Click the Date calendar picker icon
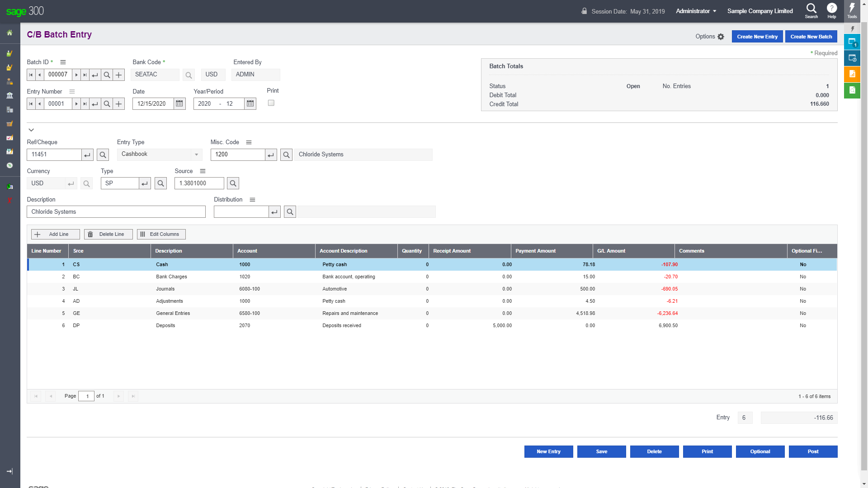 click(179, 104)
